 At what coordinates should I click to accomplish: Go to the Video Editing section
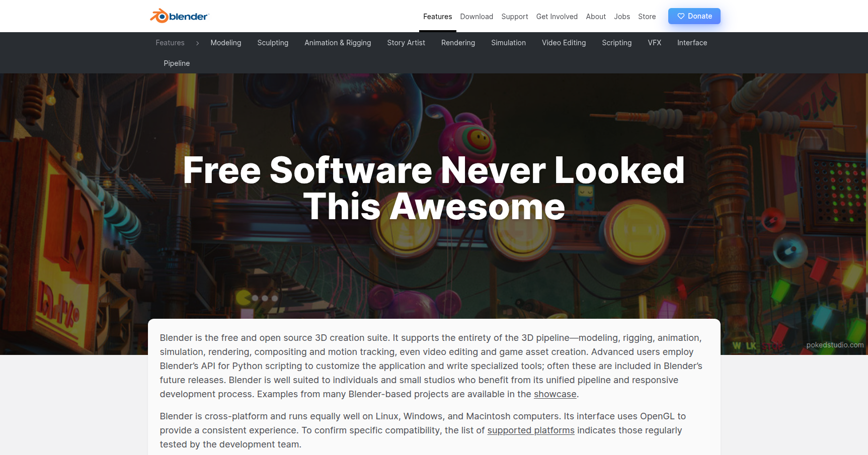coord(563,43)
